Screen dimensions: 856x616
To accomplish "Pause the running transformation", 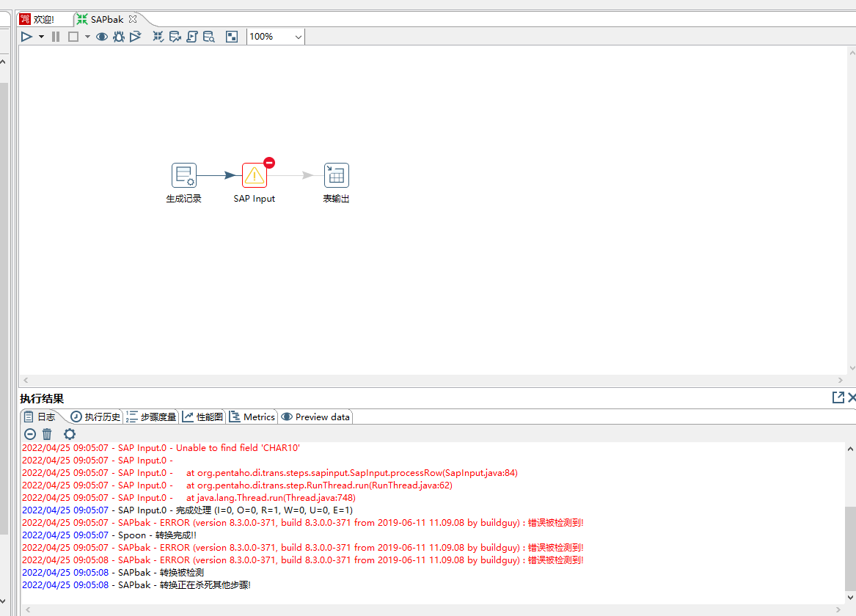I will [x=56, y=37].
